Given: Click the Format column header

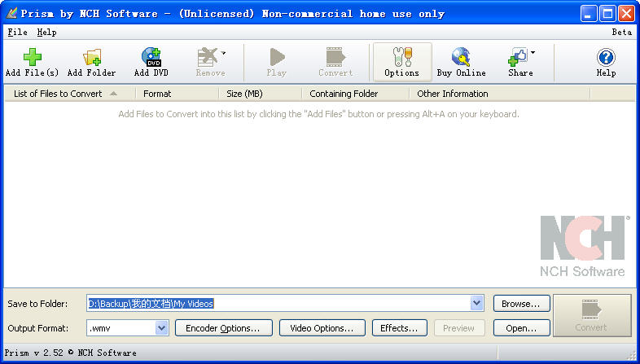Looking at the screenshot, I should [178, 94].
